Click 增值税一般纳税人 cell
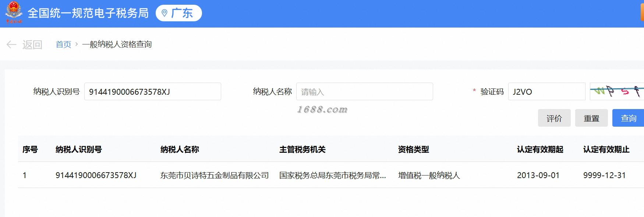644x217 pixels. pyautogui.click(x=429, y=176)
